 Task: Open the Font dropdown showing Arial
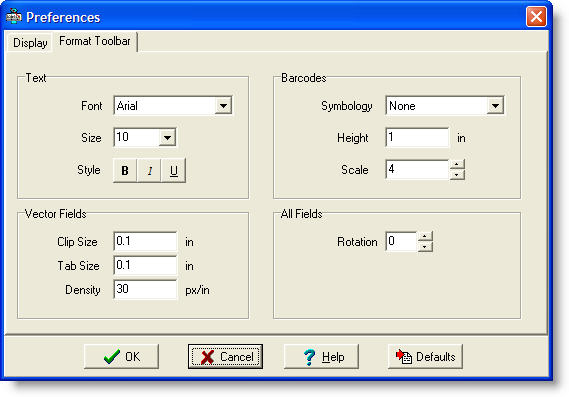(173, 106)
